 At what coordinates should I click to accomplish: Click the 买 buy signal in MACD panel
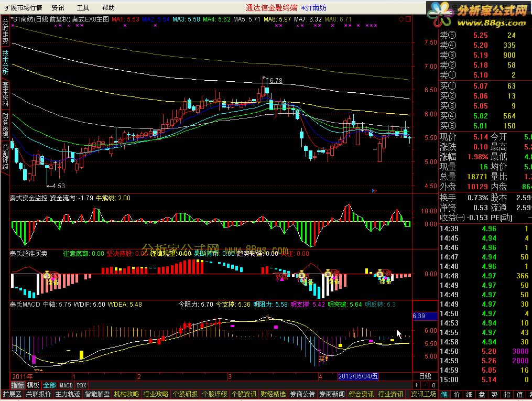[x=322, y=359]
